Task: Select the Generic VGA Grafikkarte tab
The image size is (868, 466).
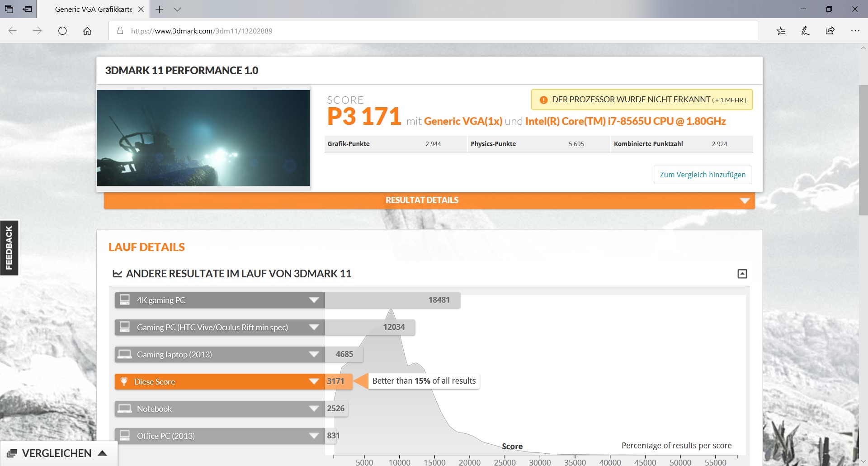Action: (93, 9)
